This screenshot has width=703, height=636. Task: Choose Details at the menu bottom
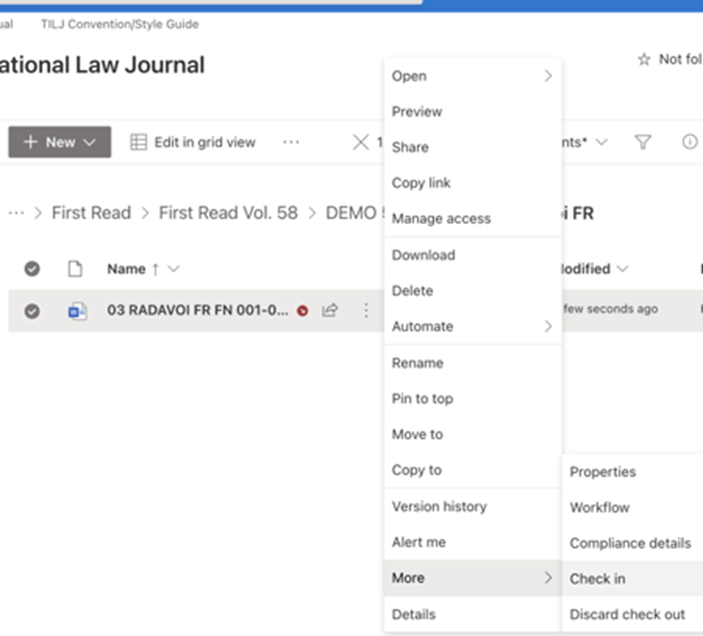pyautogui.click(x=473, y=614)
